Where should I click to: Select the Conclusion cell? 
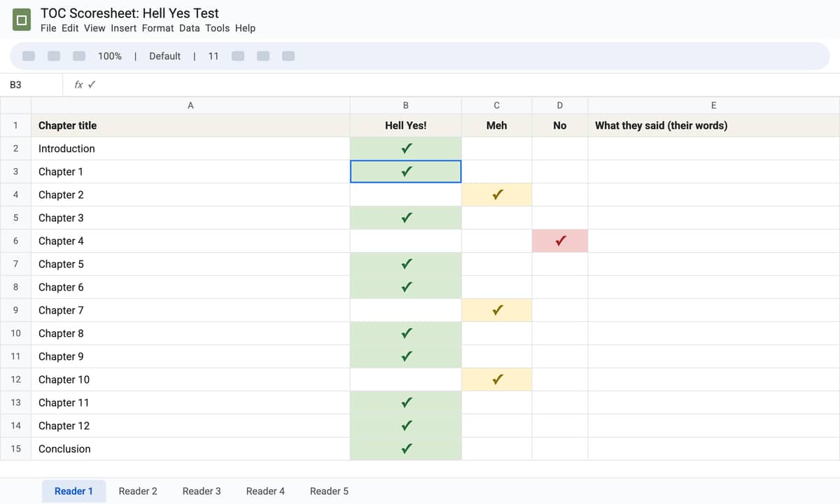[x=190, y=449]
